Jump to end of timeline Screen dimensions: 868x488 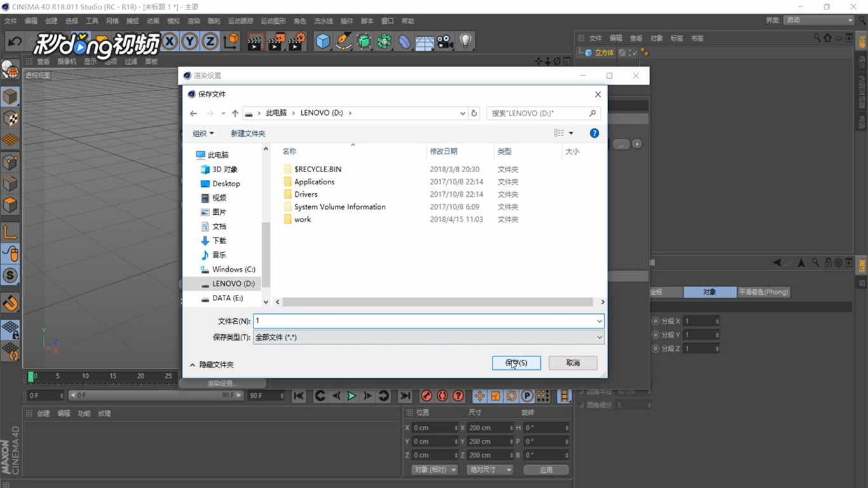(405, 396)
